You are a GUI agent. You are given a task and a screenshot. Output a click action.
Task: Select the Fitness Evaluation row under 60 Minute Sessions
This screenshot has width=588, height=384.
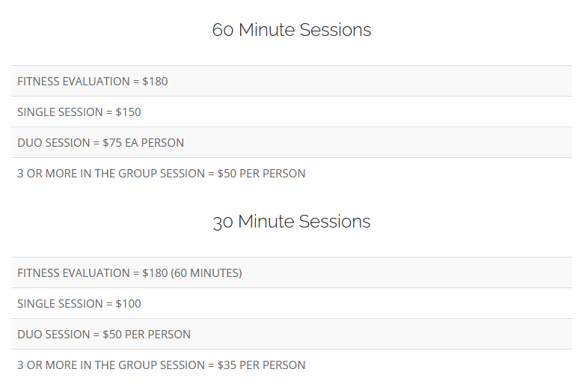pos(292,81)
